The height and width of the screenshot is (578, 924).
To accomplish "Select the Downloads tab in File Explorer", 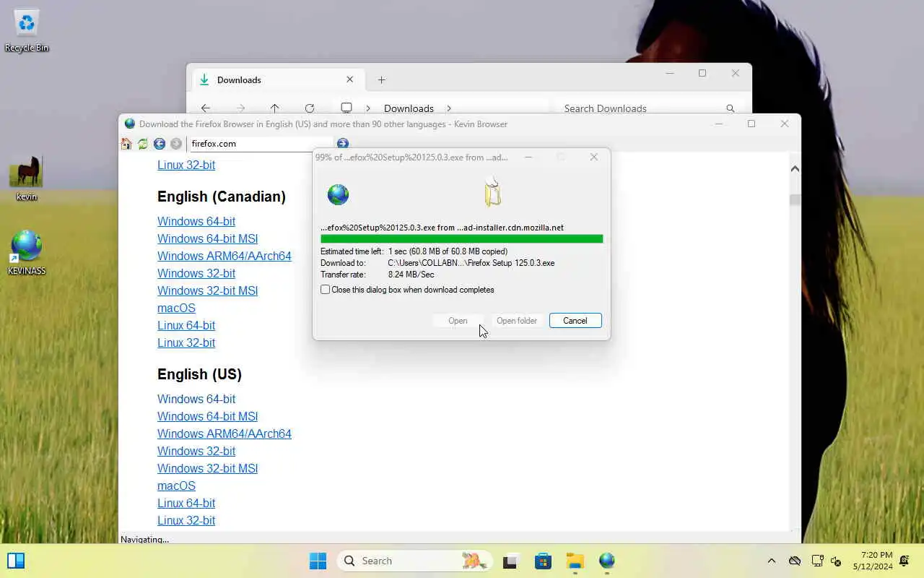I will 278,80.
